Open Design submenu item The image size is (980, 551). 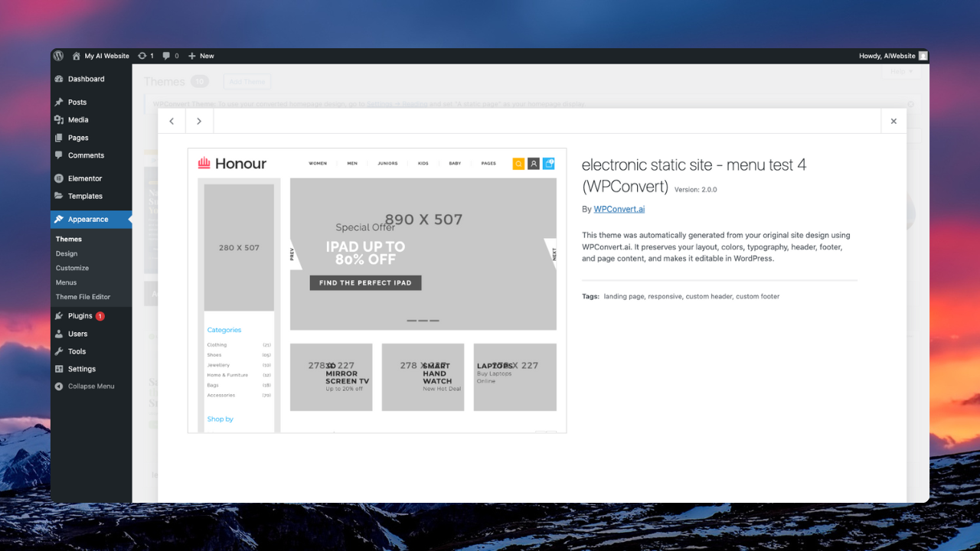click(x=67, y=253)
